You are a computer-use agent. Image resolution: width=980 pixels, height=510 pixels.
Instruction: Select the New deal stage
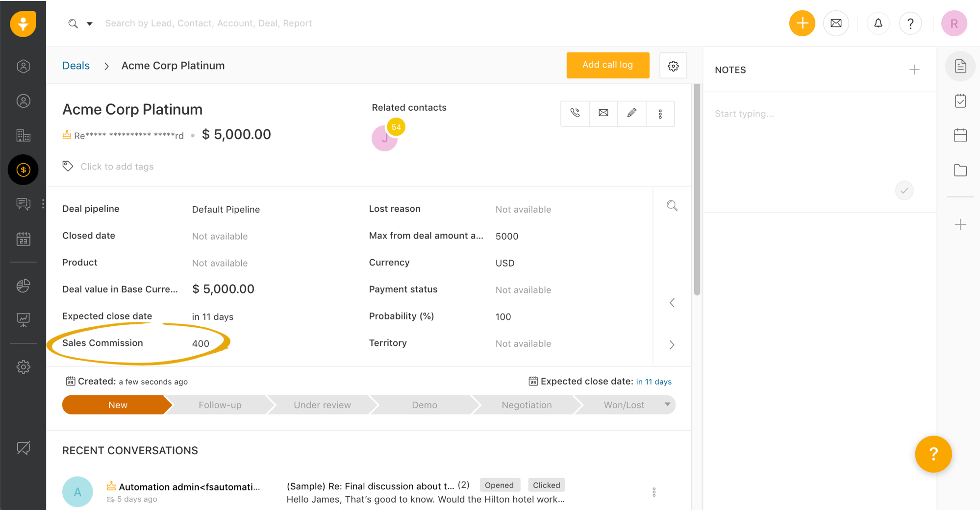118,405
